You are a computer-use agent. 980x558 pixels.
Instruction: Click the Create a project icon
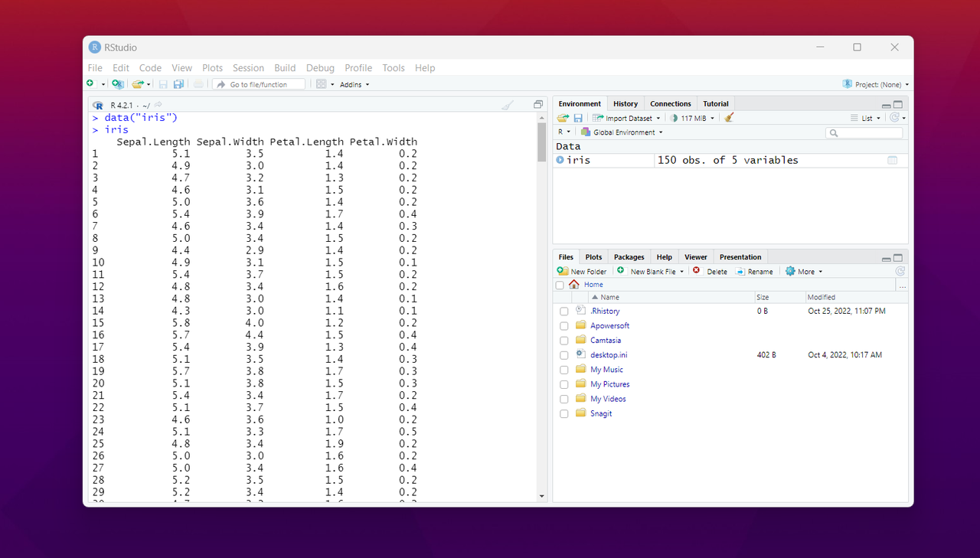tap(118, 84)
